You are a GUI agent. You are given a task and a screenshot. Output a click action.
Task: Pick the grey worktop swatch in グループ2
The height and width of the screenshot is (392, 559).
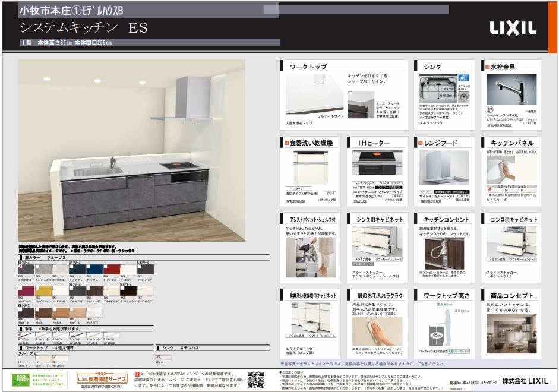click(x=26, y=358)
